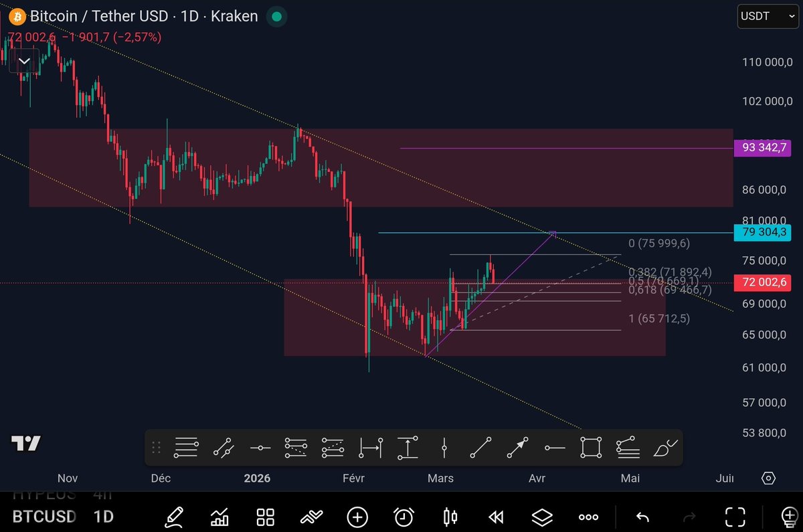
Task: Open indicators with the bar chart icon
Action: coord(219,516)
